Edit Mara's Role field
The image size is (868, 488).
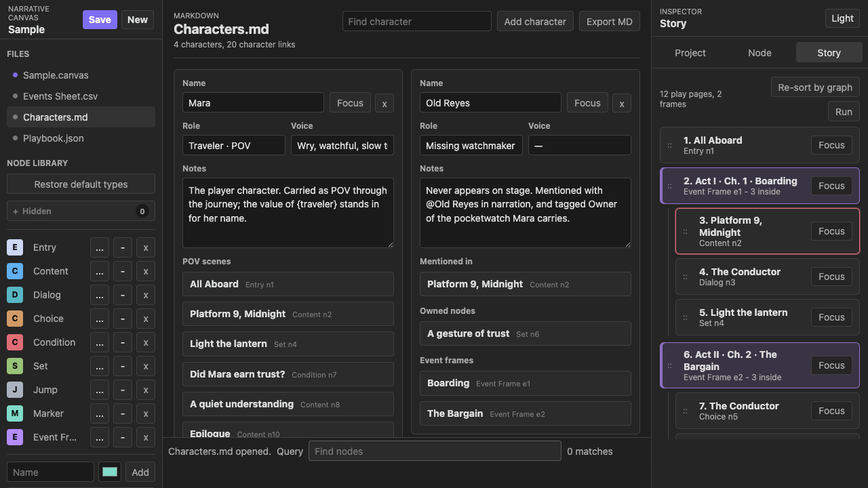click(234, 146)
